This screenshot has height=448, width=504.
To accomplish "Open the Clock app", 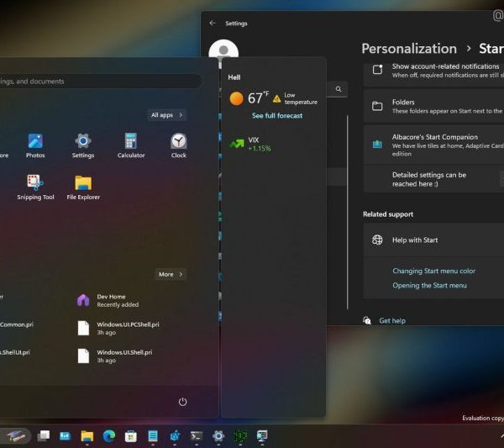I will pyautogui.click(x=178, y=145).
